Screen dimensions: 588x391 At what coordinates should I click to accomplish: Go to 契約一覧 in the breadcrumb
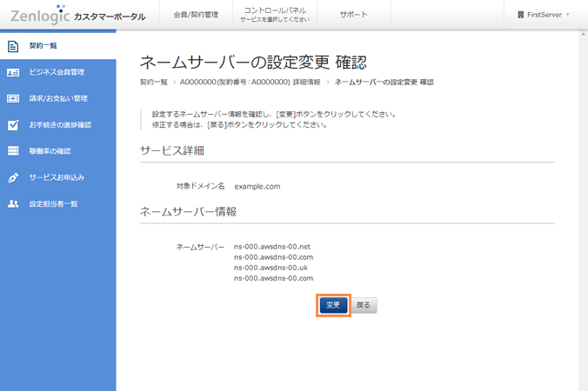[153, 82]
